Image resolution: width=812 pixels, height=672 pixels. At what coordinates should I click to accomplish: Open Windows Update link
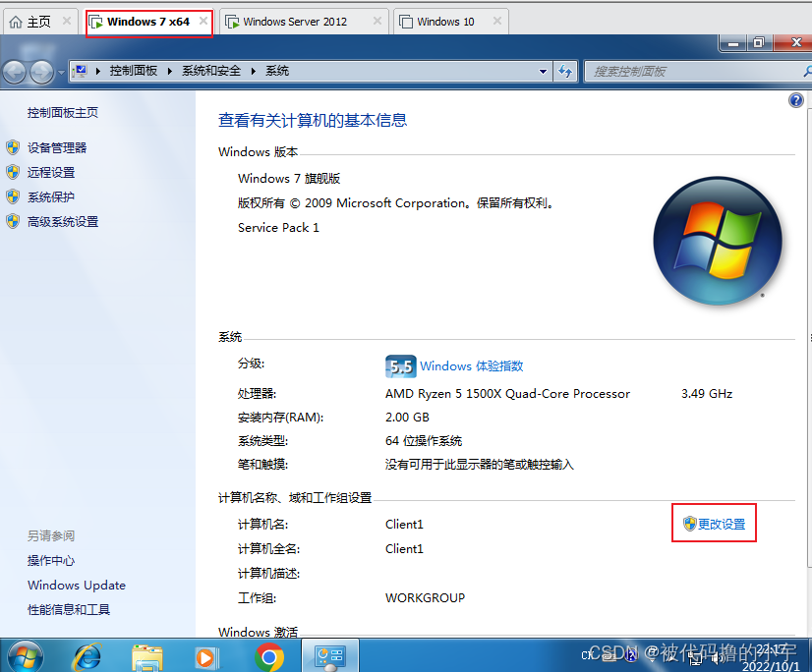pos(77,585)
